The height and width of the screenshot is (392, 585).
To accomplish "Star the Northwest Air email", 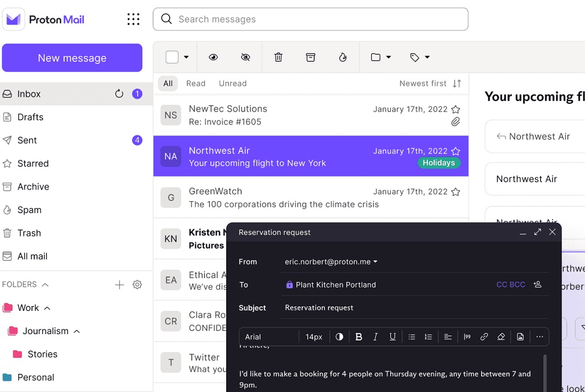I will 455,151.
